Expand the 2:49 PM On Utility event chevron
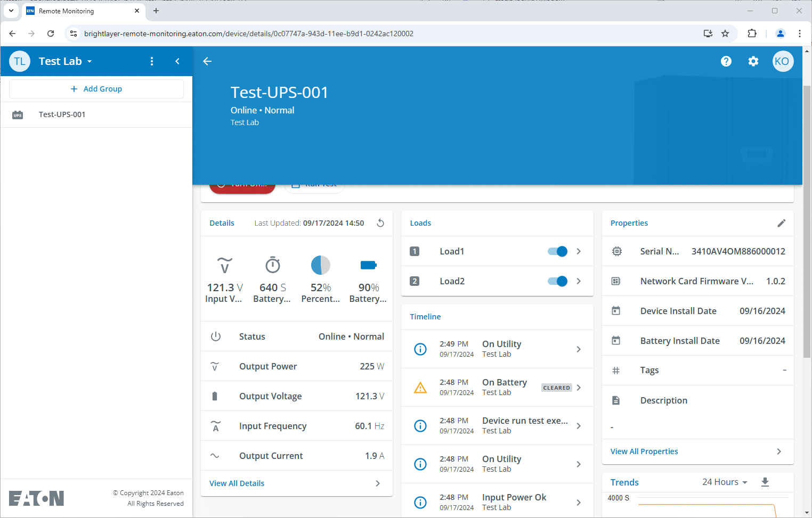 pyautogui.click(x=579, y=349)
